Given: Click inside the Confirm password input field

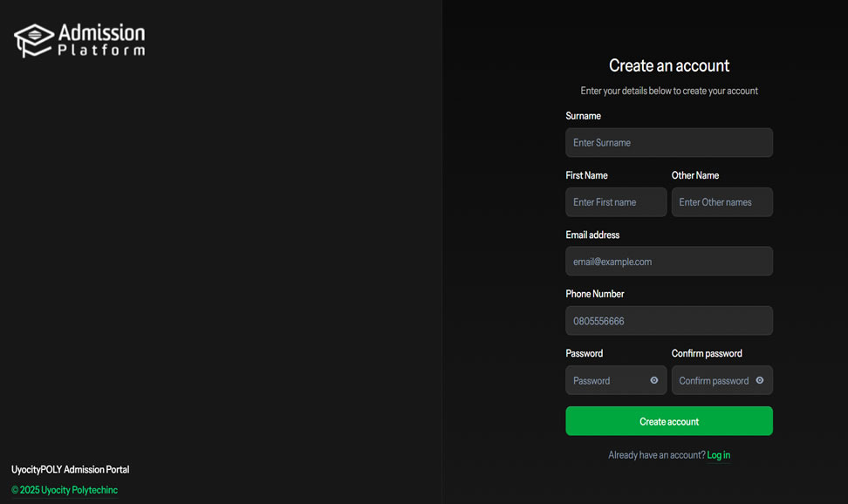Looking at the screenshot, I should (x=711, y=380).
